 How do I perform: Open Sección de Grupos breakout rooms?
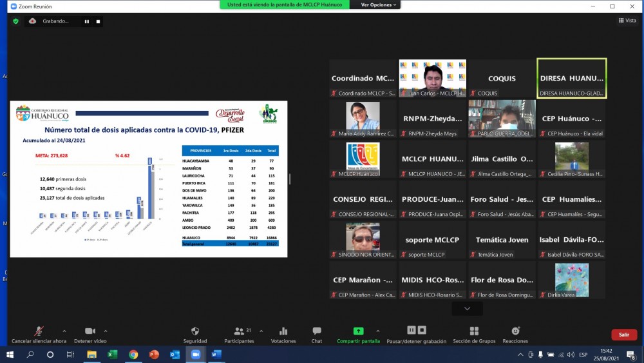click(474, 333)
